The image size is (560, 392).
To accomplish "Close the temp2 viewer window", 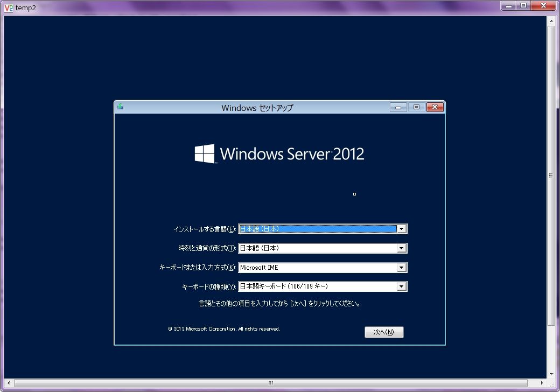I will click(x=543, y=6).
